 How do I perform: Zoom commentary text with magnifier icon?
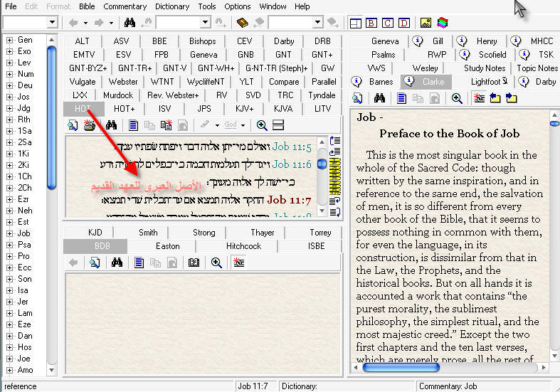457,98
